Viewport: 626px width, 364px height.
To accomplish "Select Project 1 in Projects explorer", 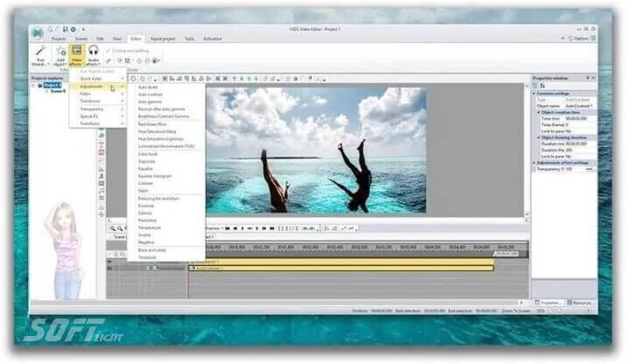I will (x=53, y=86).
